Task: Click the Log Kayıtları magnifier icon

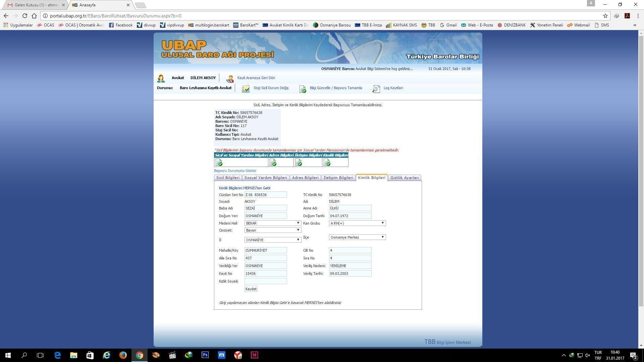Action: (376, 88)
